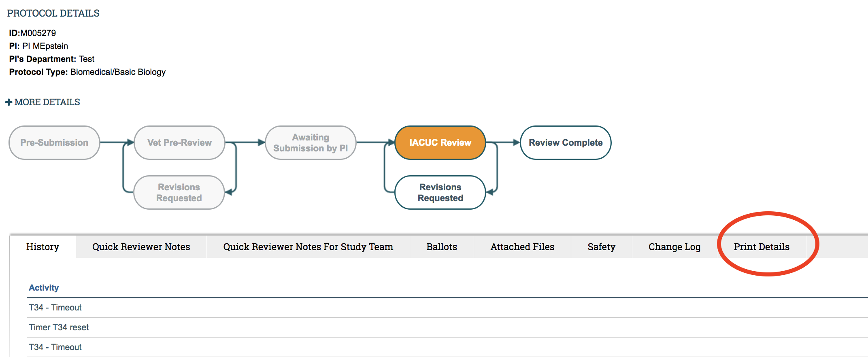Expand the MORE DETAILS section

tap(47, 102)
